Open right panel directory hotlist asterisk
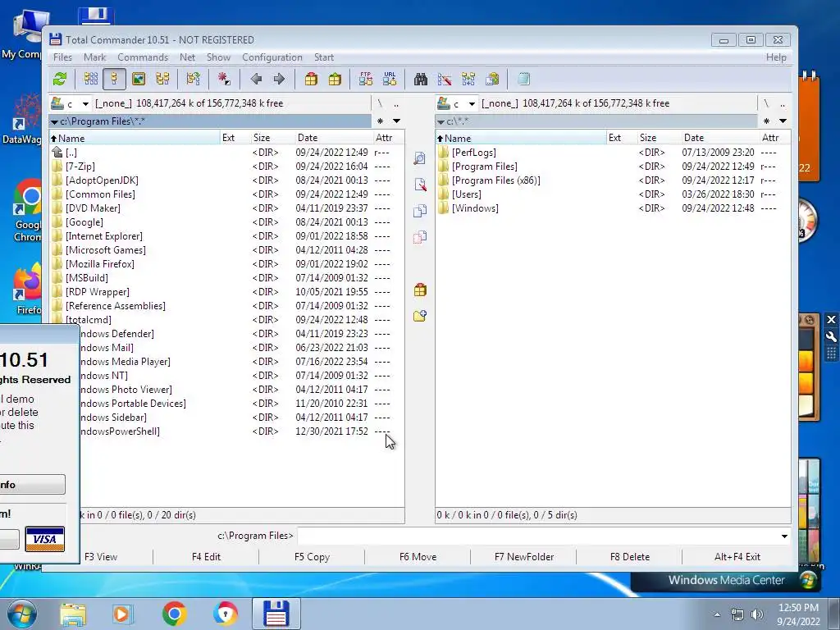This screenshot has height=630, width=840. tap(767, 121)
